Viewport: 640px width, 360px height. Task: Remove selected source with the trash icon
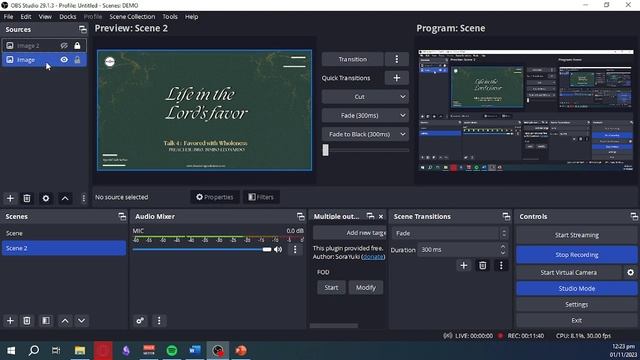27,198
